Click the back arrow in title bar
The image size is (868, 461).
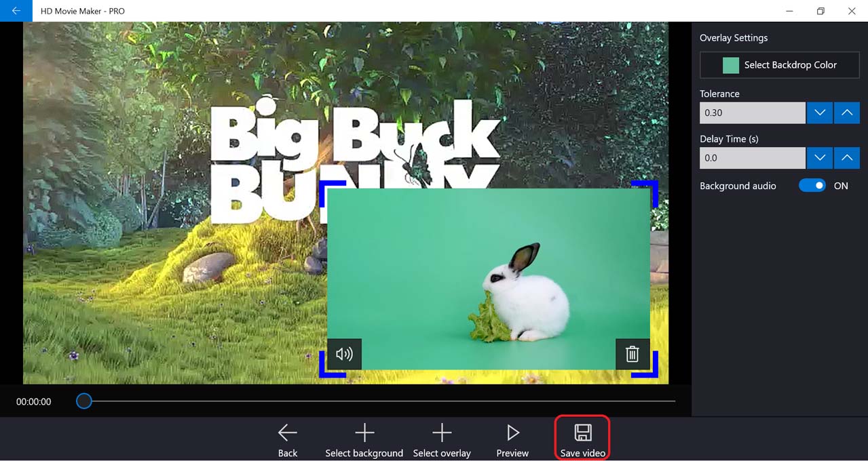point(16,11)
